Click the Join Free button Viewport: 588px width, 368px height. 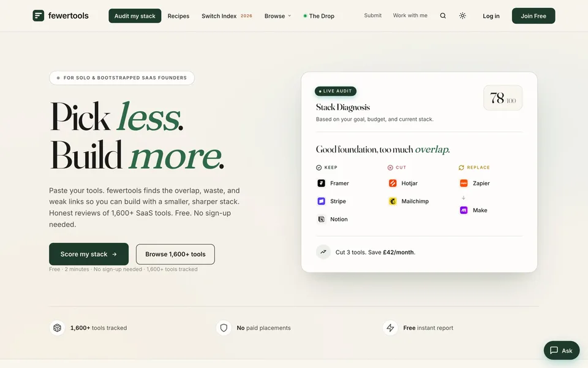point(533,16)
